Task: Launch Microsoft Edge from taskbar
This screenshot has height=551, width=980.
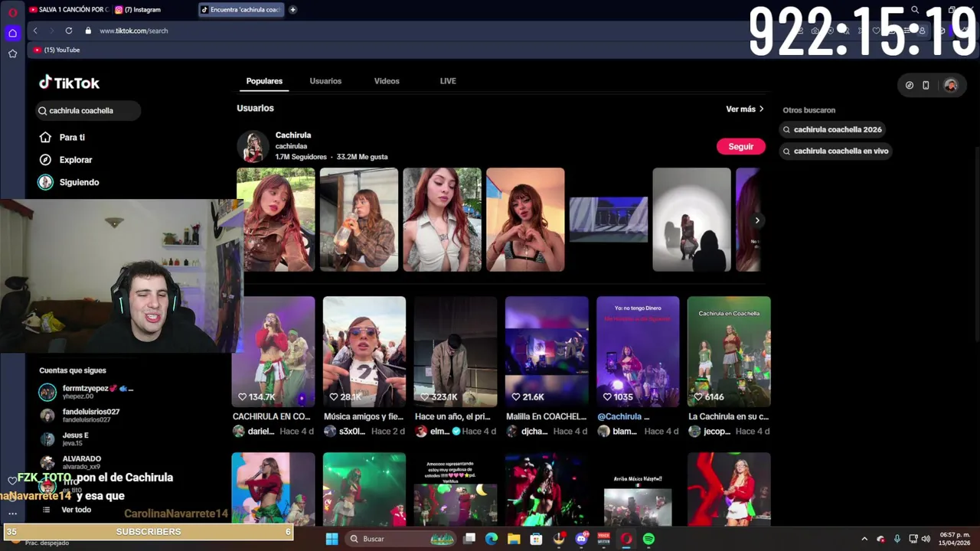Action: [492, 539]
